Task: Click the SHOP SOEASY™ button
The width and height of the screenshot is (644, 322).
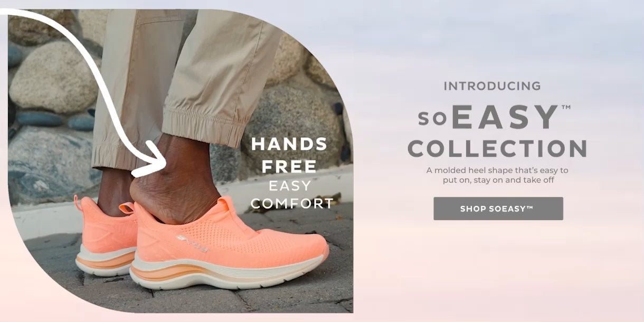Action: (x=498, y=209)
